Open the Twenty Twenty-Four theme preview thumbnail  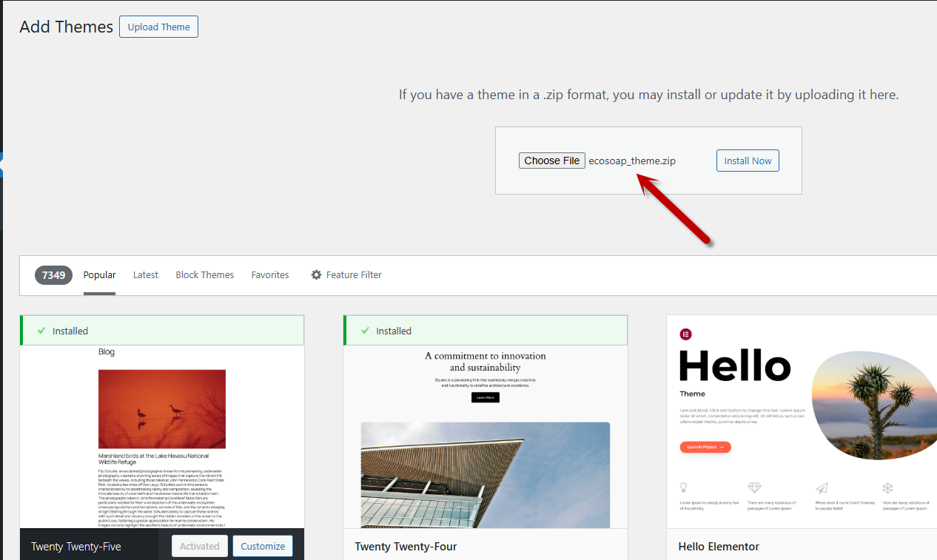point(486,436)
